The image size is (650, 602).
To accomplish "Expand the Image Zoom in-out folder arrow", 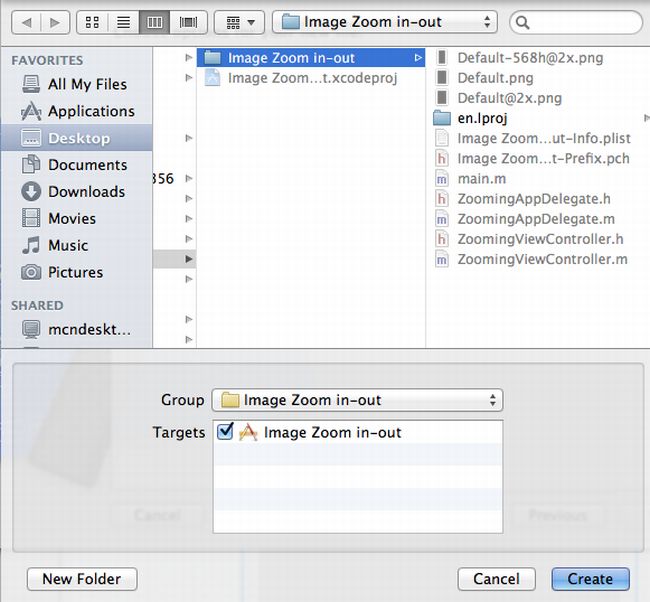I will pos(418,58).
